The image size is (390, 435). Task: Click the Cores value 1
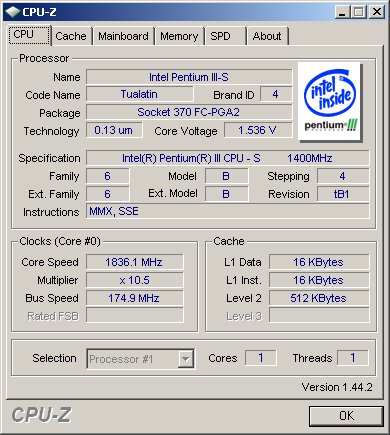pyautogui.click(x=261, y=358)
